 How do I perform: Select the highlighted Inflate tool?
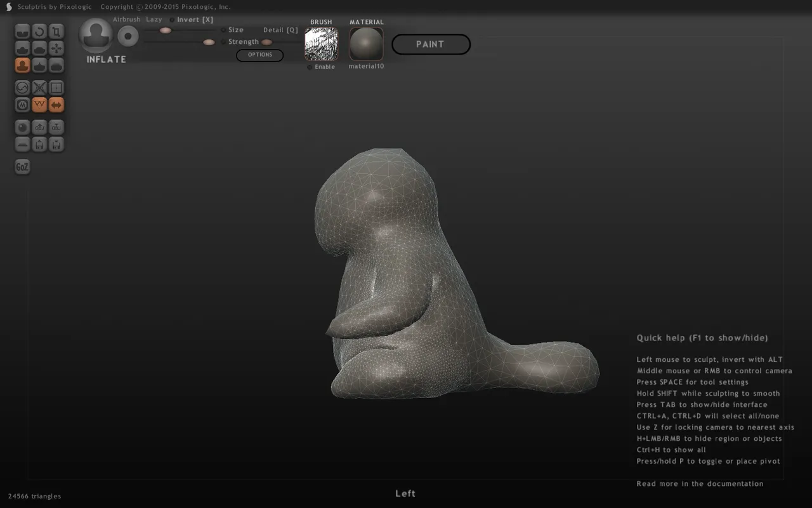pos(22,65)
